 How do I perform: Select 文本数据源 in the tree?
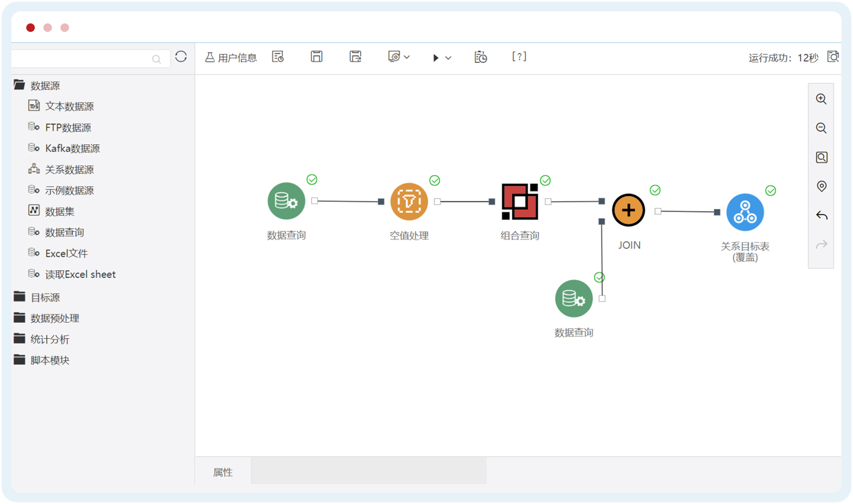[x=70, y=107]
